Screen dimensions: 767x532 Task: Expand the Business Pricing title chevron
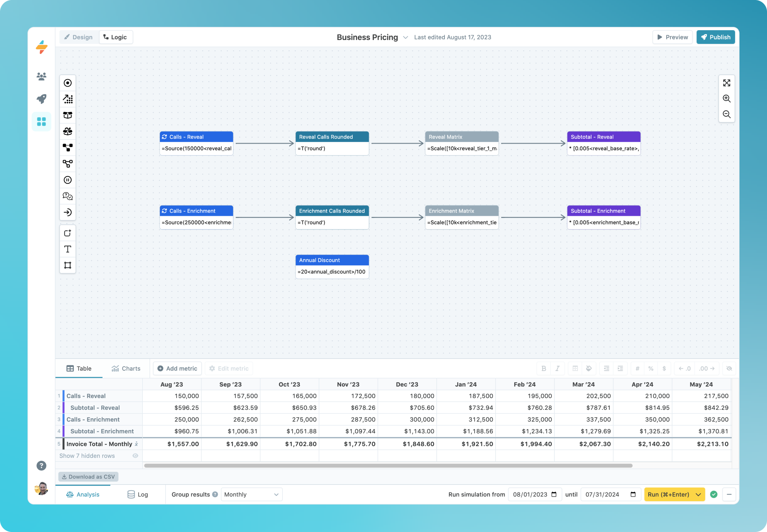click(x=405, y=37)
